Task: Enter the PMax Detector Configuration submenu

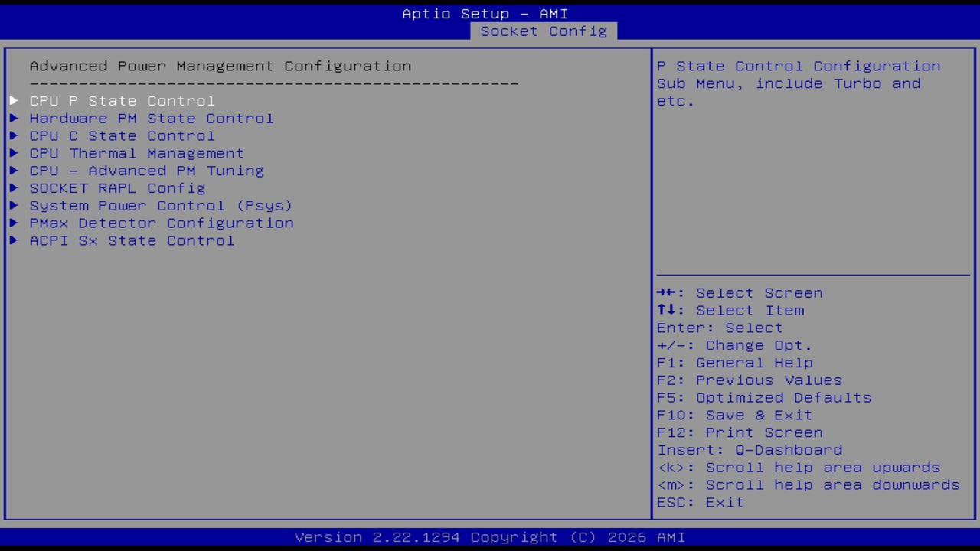Action: [162, 223]
